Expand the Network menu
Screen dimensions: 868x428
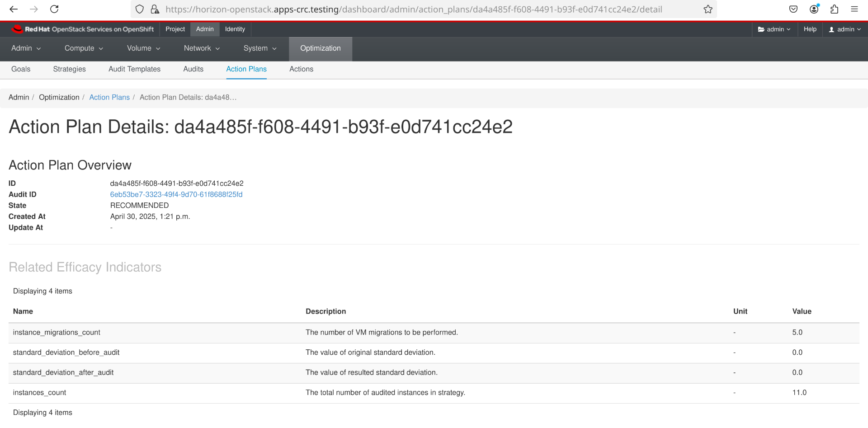coord(202,48)
